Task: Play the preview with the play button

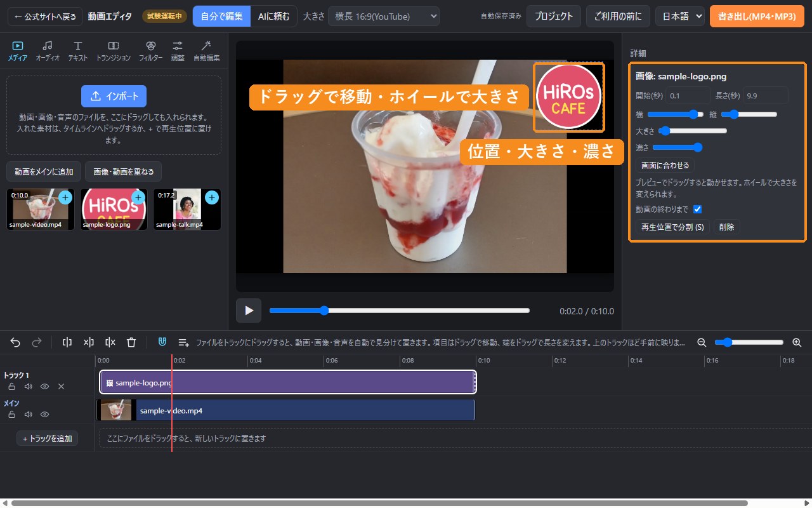Action: (249, 311)
